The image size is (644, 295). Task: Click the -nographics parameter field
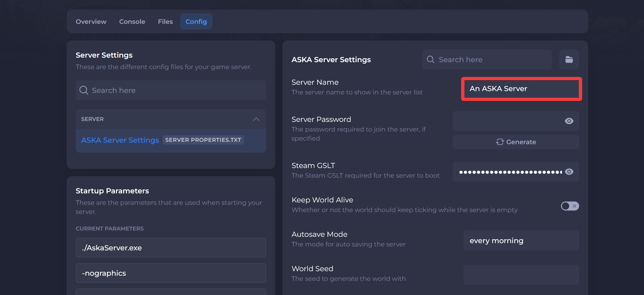(171, 273)
